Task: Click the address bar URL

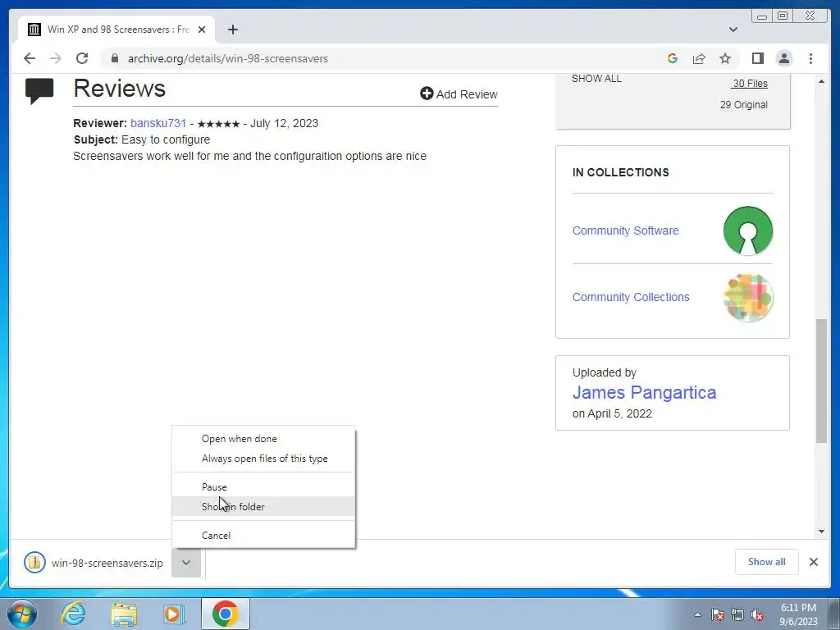Action: coord(228,58)
